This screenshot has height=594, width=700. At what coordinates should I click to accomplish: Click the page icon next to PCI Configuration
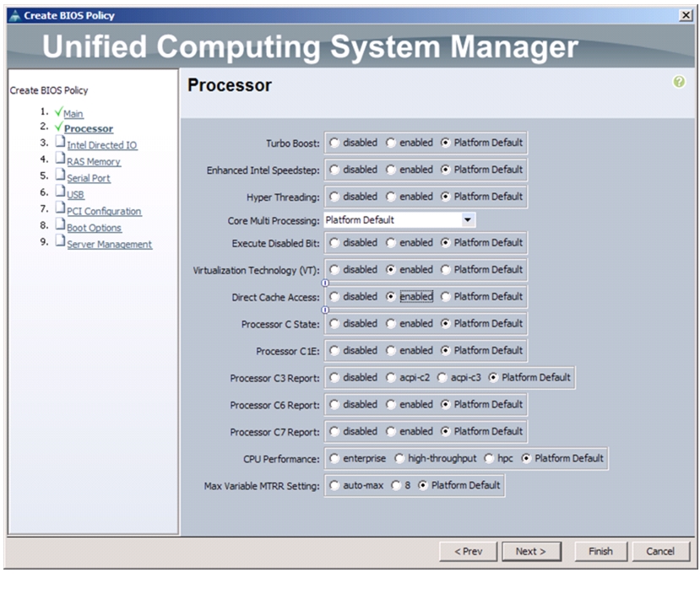[60, 208]
